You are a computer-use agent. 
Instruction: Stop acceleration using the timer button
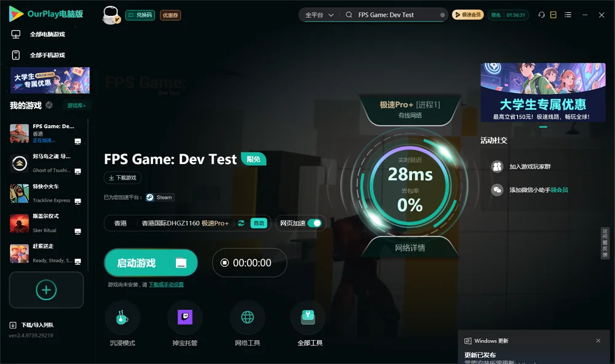point(250,263)
